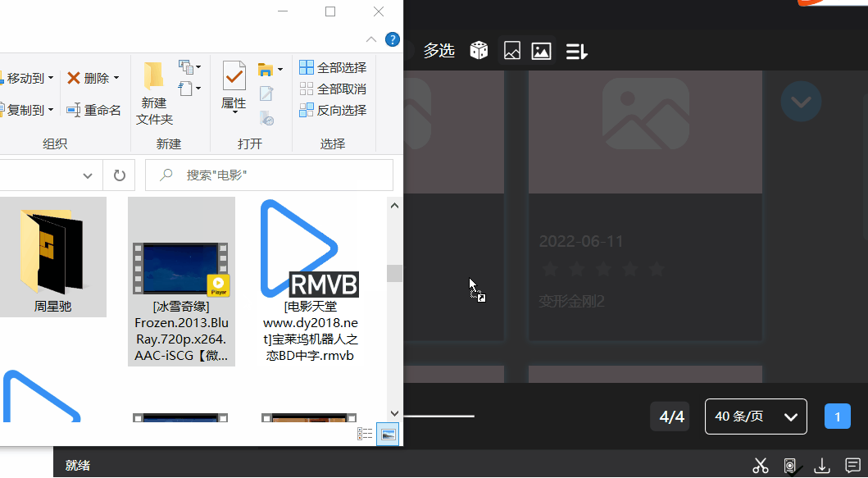Click 反向选择 invert selection
The height and width of the screenshot is (478, 868).
click(x=333, y=110)
